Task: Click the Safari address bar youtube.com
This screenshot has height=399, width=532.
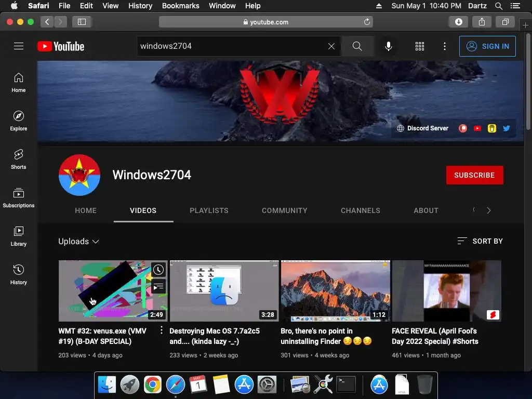Action: point(266,22)
